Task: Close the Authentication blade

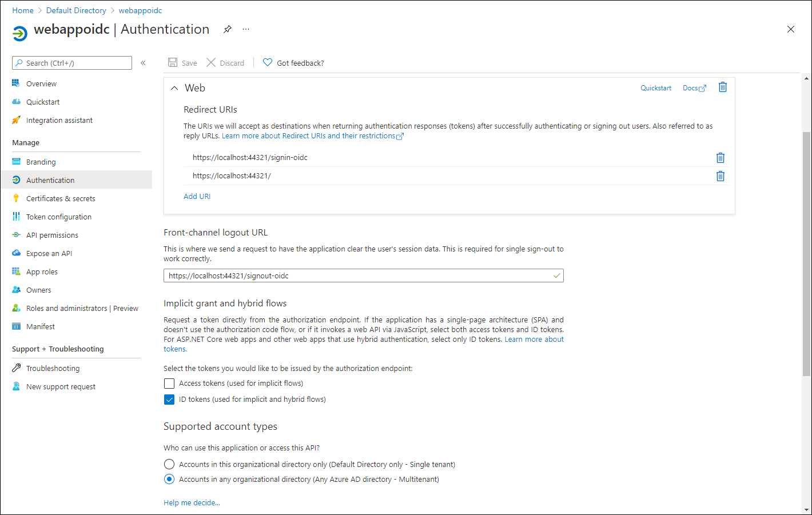Action: point(791,29)
